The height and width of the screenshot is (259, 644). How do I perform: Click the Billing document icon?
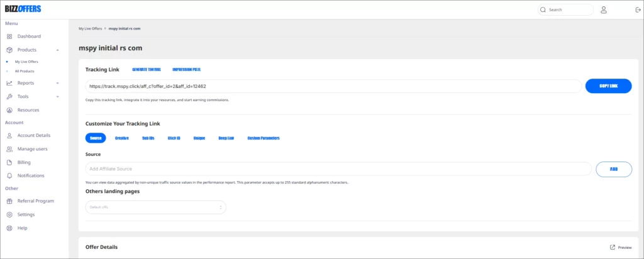[x=9, y=163]
